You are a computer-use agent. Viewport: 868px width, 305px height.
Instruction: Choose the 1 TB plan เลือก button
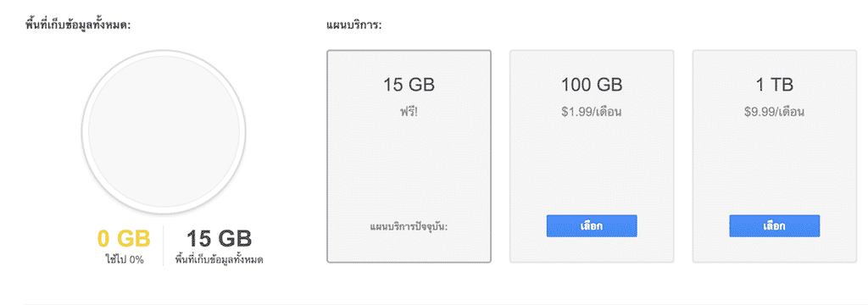(x=774, y=226)
